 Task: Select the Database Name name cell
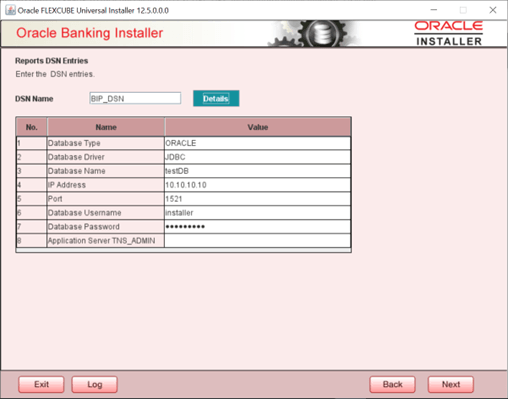point(105,171)
